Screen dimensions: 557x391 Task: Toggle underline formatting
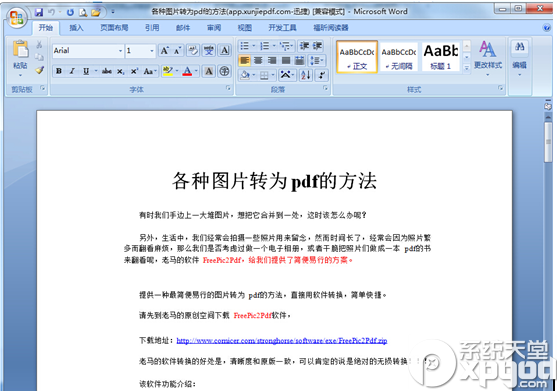coord(86,71)
